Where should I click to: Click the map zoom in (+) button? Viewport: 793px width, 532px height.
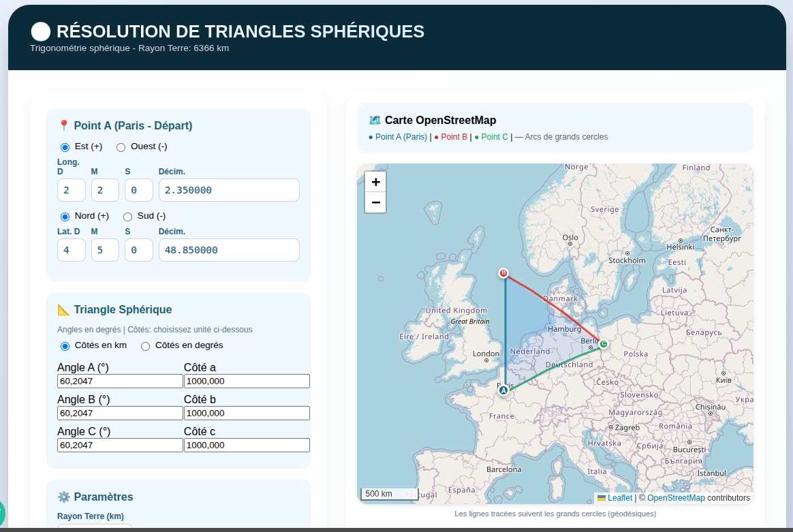pyautogui.click(x=375, y=182)
